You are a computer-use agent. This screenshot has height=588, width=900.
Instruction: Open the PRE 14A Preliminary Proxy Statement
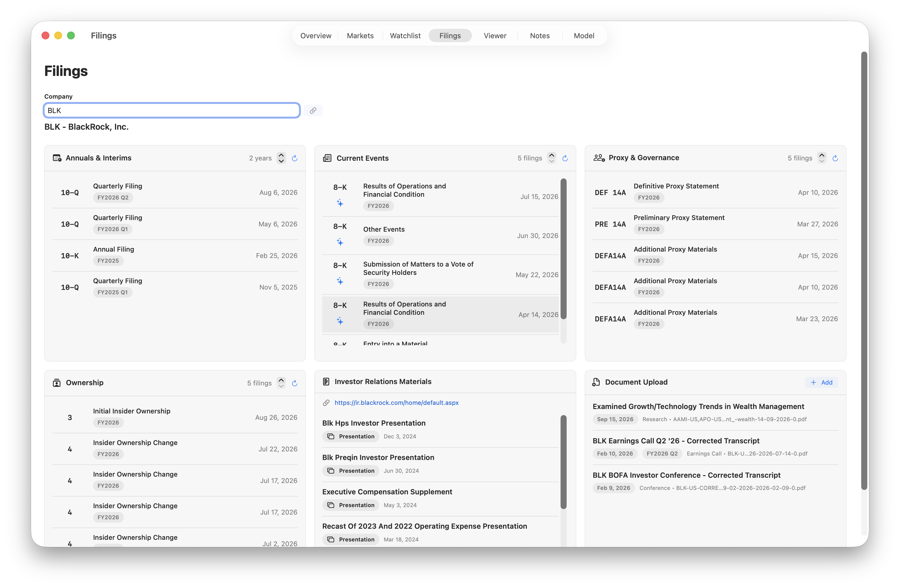(715, 224)
